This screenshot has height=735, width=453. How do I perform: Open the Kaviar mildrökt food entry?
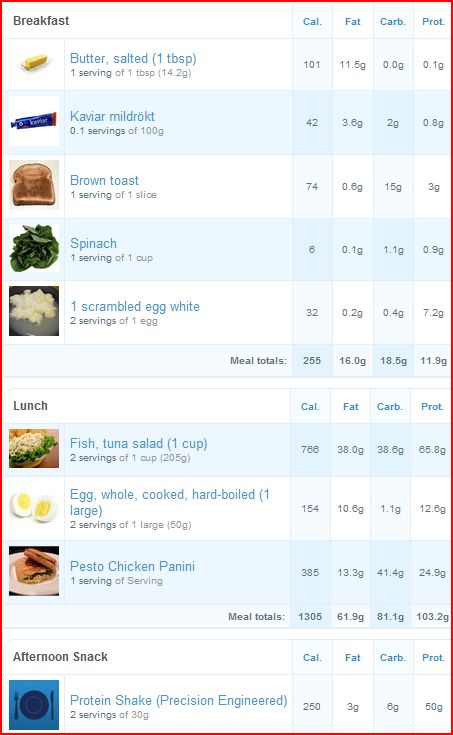click(x=112, y=116)
